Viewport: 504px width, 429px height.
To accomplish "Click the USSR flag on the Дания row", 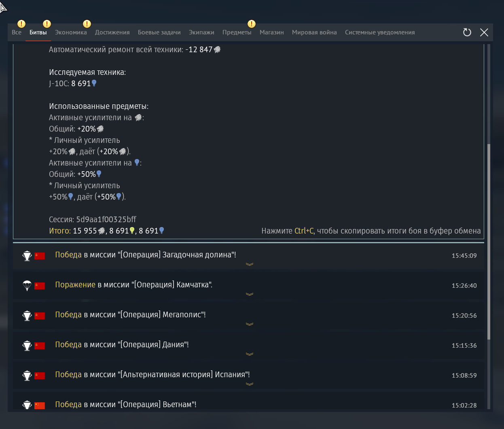I will point(40,346).
